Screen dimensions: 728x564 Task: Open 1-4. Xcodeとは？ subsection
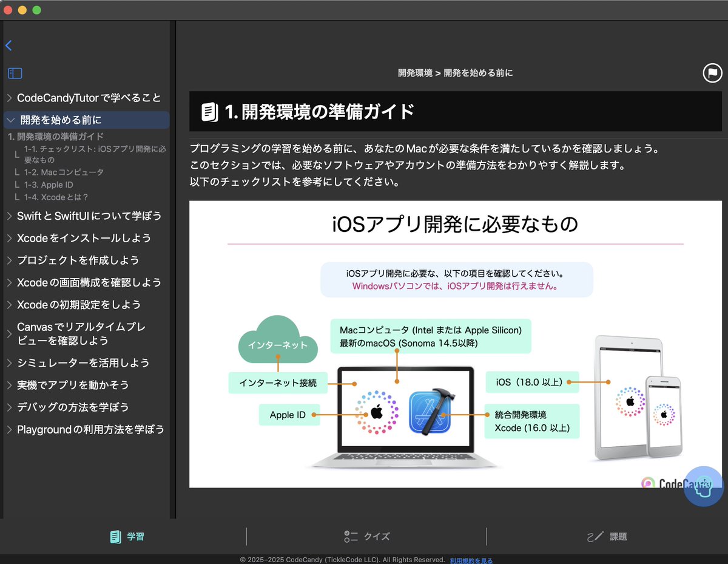56,197
